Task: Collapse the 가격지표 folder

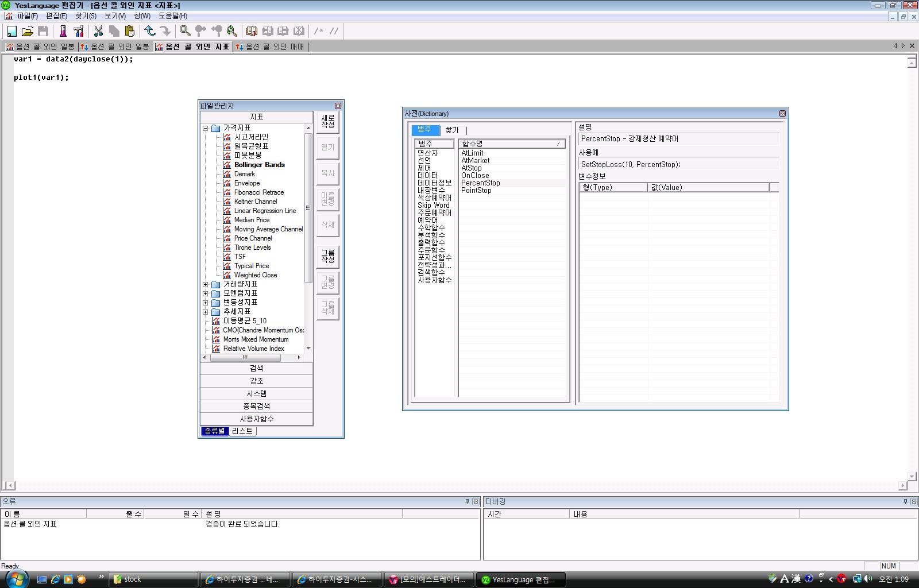Action: click(x=205, y=128)
